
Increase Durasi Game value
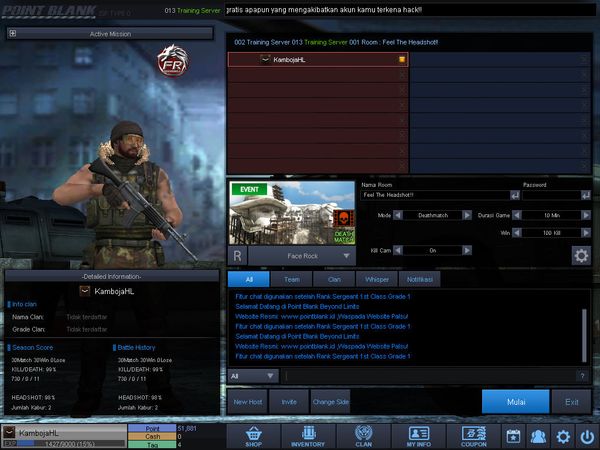[586, 215]
